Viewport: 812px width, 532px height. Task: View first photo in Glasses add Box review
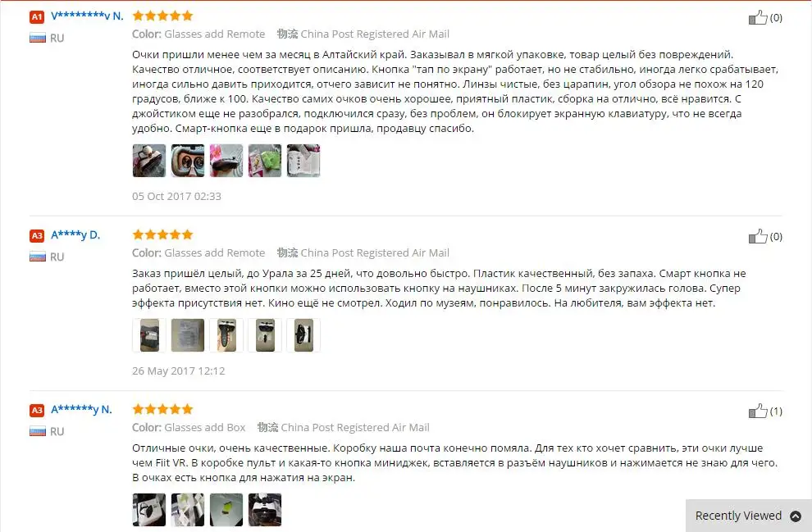tap(149, 510)
